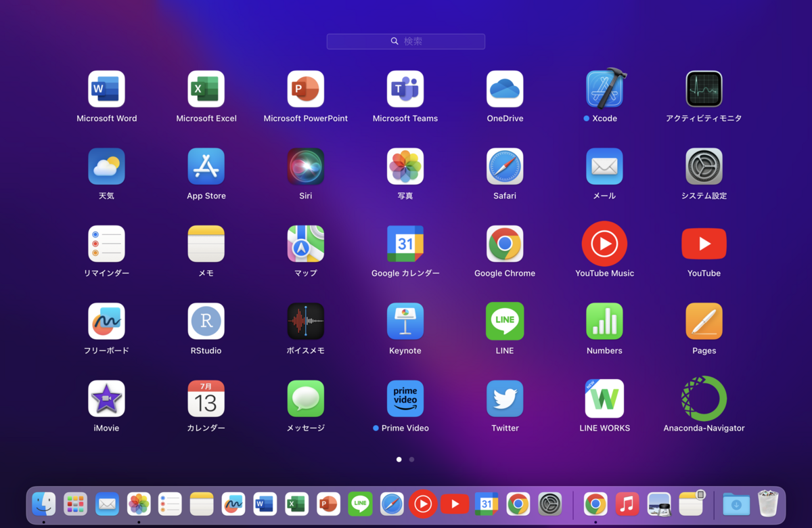812x528 pixels.
Task: Open Google カレンダー in the Launchpad grid
Action: pyautogui.click(x=405, y=244)
